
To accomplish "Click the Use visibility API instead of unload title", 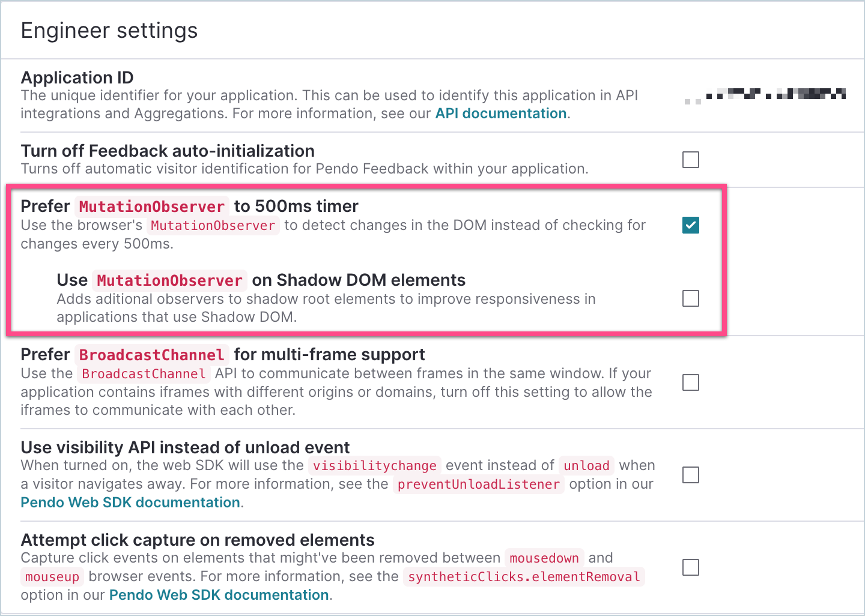I will 185,447.
